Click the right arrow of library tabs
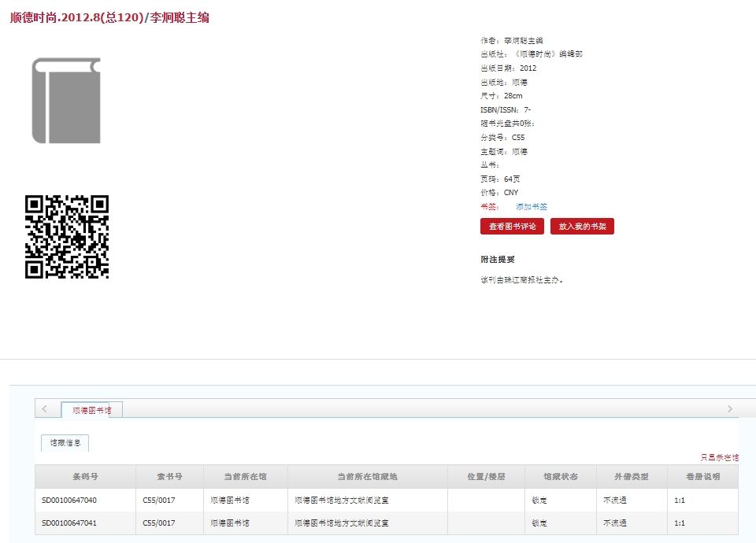Screen dimensions: 756x543 [730, 409]
